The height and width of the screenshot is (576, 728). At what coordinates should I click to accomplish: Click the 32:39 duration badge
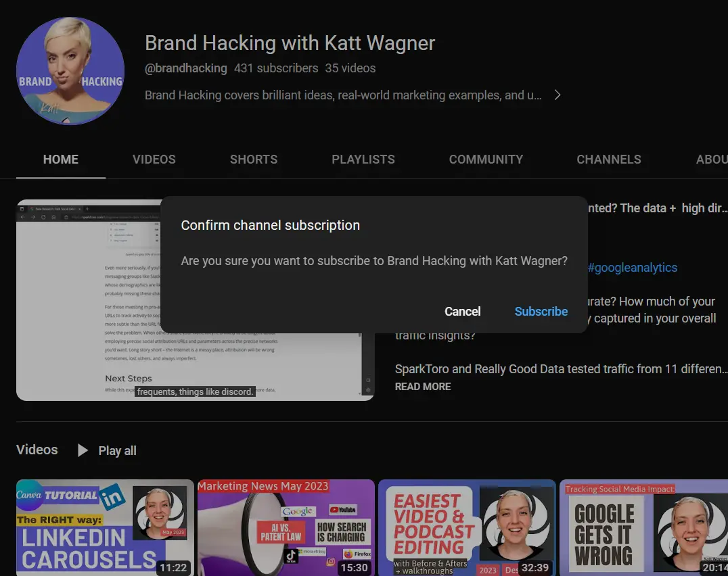(535, 568)
